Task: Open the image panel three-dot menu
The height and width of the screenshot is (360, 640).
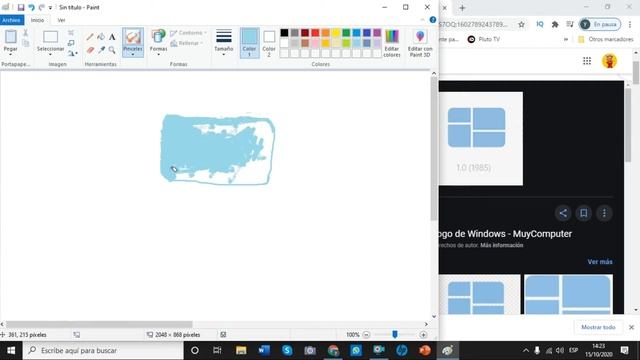Action: (604, 213)
